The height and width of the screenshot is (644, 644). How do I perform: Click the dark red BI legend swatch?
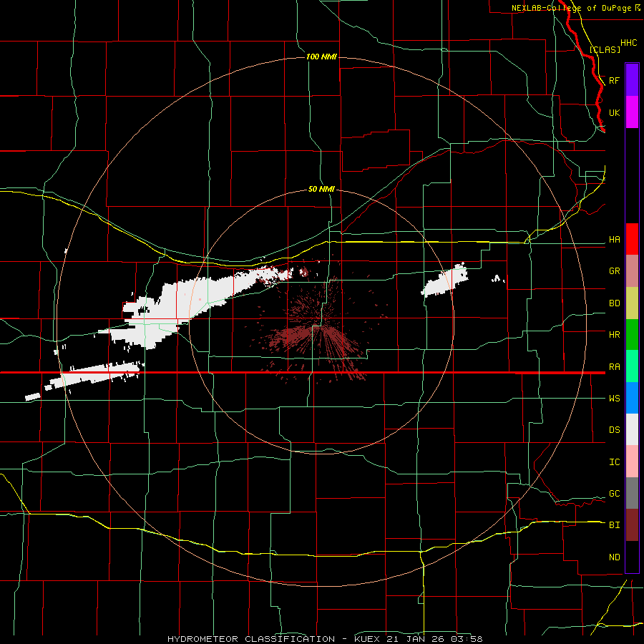click(x=632, y=525)
